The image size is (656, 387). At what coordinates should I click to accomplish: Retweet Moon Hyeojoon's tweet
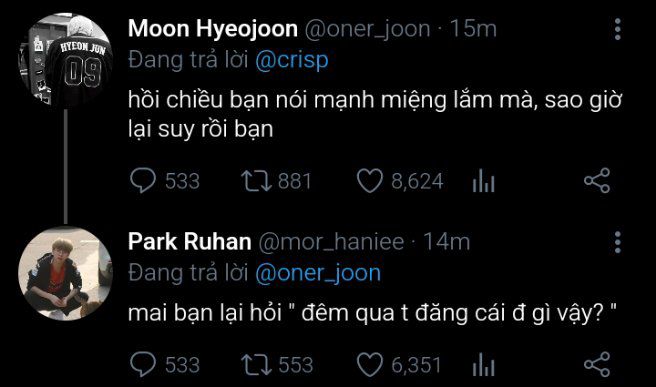[x=256, y=181]
